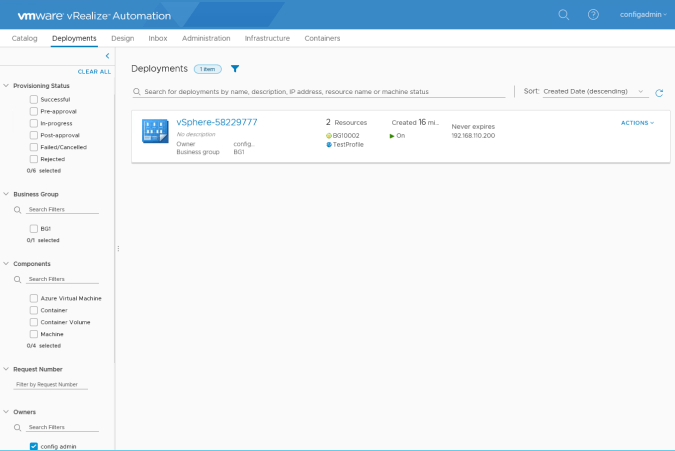
Task: Check the BG1 business group filter
Action: [34, 229]
